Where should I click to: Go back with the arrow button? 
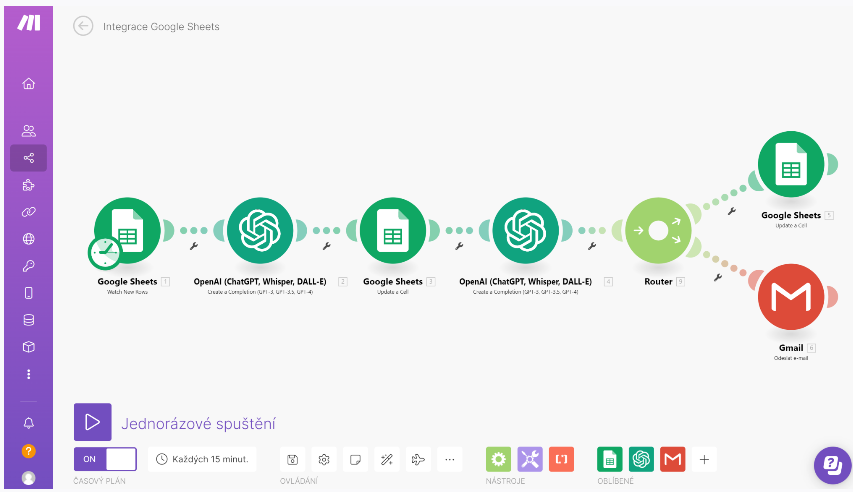(x=83, y=26)
